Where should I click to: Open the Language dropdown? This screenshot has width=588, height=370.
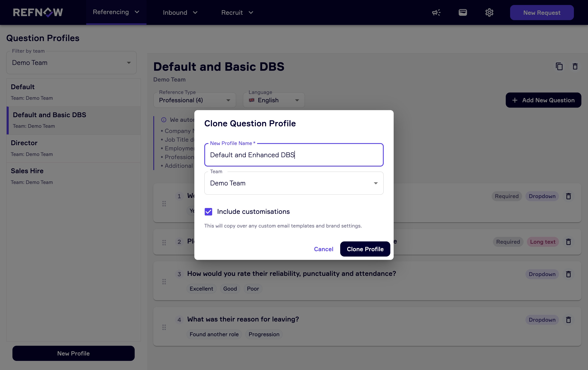[273, 100]
